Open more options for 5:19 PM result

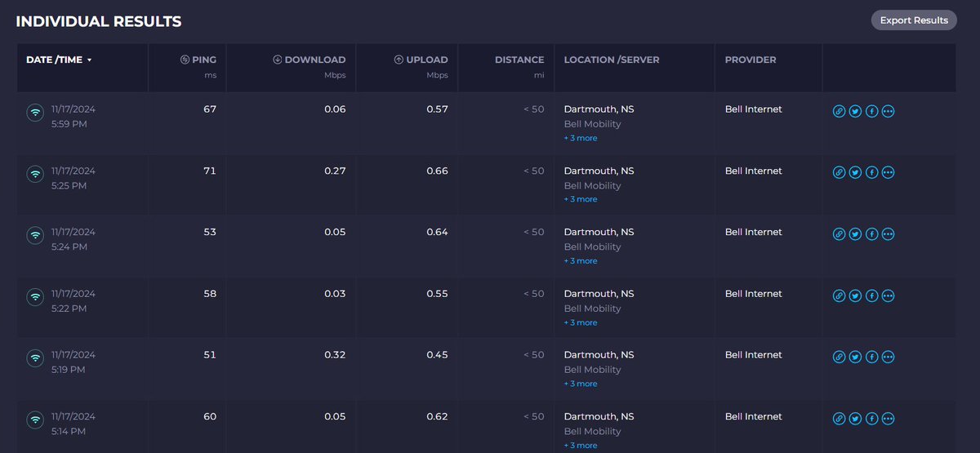889,357
